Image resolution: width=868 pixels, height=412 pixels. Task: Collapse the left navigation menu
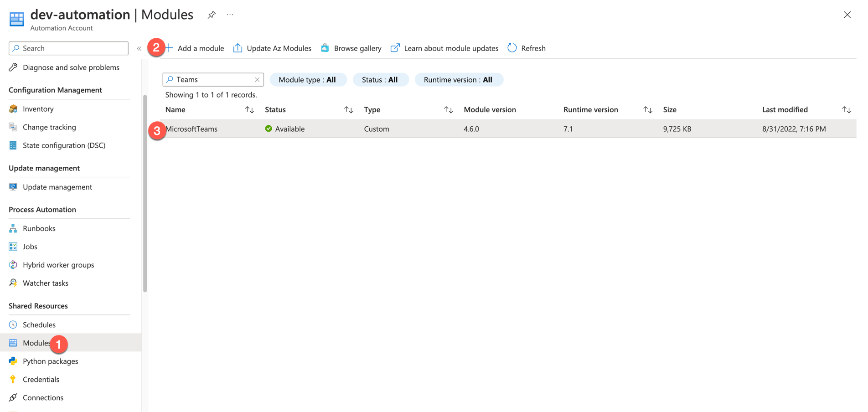139,48
